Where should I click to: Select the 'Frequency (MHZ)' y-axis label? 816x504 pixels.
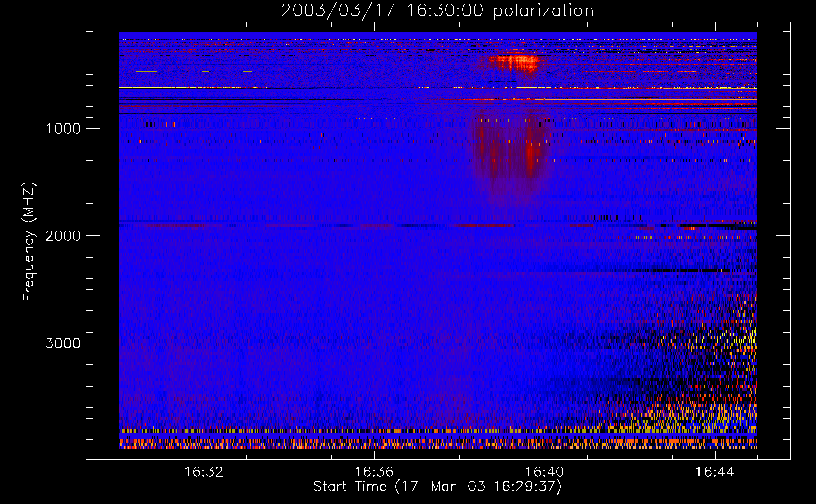pyautogui.click(x=29, y=242)
